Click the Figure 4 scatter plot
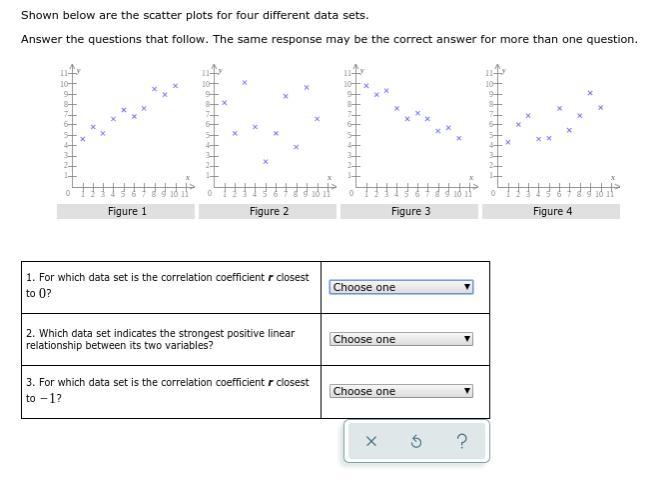 tap(552, 132)
